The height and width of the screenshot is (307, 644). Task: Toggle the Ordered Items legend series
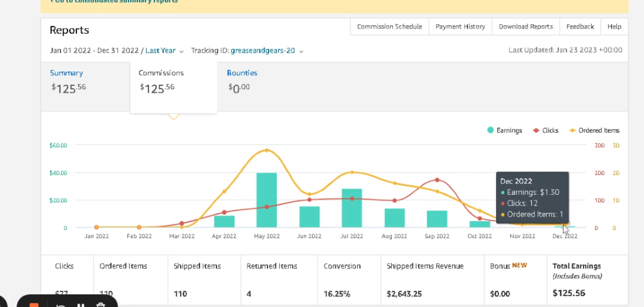pyautogui.click(x=594, y=130)
